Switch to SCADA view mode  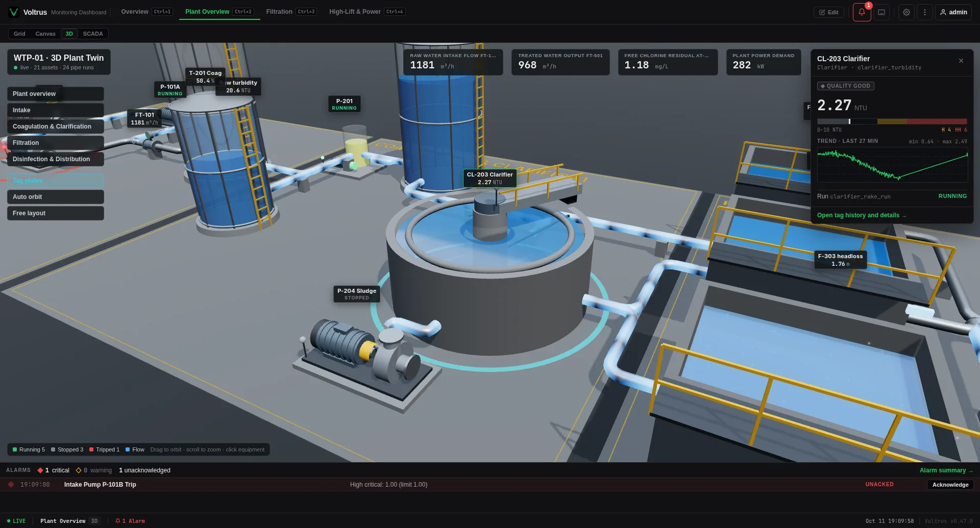click(x=93, y=34)
